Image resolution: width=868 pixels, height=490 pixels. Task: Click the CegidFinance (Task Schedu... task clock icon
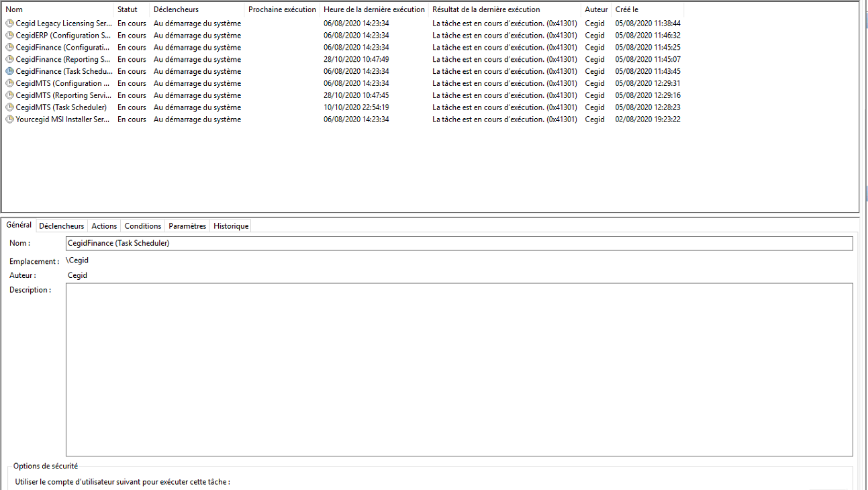(10, 71)
